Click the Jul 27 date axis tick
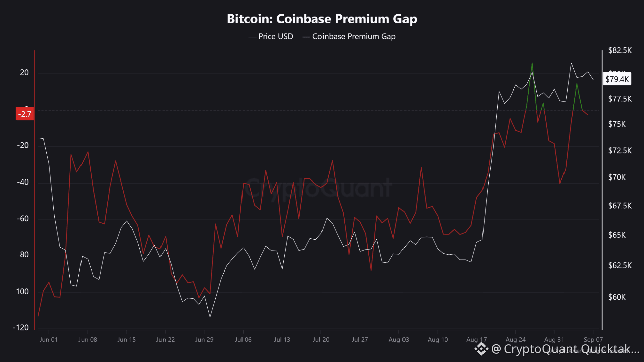Screen dimensions: 644x362 [360, 340]
